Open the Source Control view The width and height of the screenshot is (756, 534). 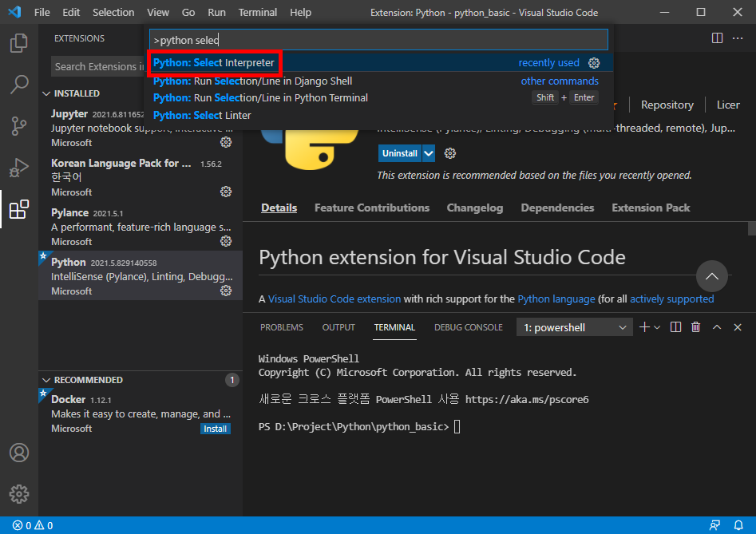pyautogui.click(x=19, y=126)
